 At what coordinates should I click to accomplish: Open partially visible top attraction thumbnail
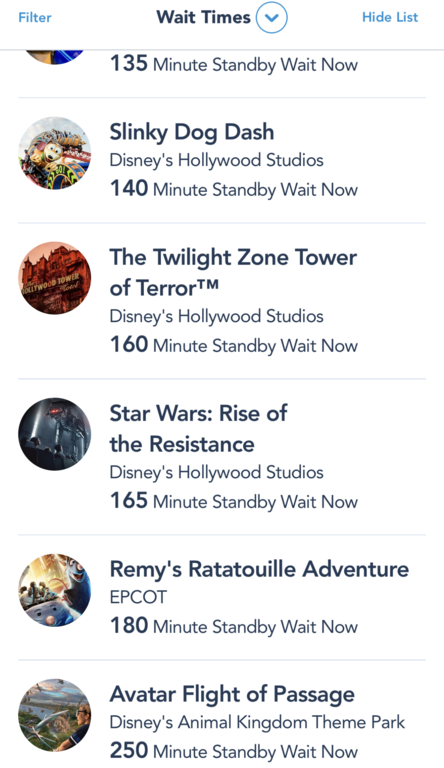tap(55, 57)
